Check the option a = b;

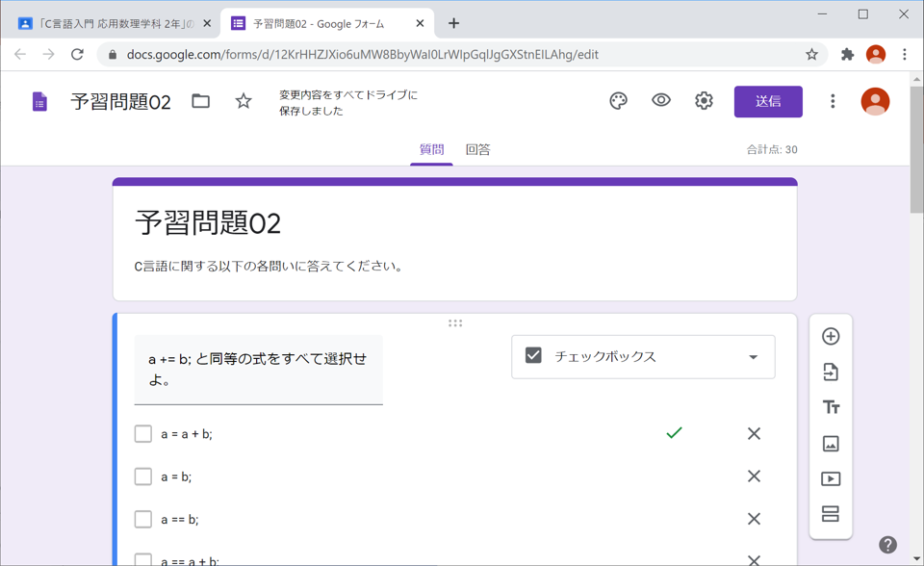(x=143, y=476)
